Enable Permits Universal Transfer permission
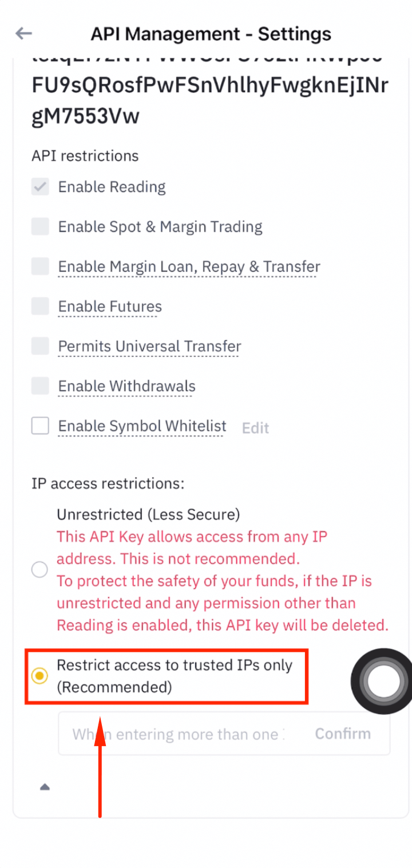Screen dimensions: 412x868 click(39, 346)
